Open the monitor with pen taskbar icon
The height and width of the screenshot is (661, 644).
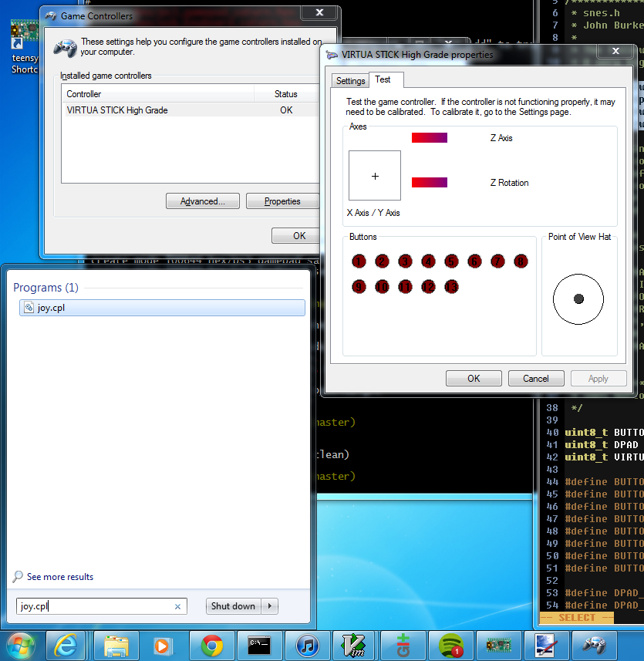[546, 646]
